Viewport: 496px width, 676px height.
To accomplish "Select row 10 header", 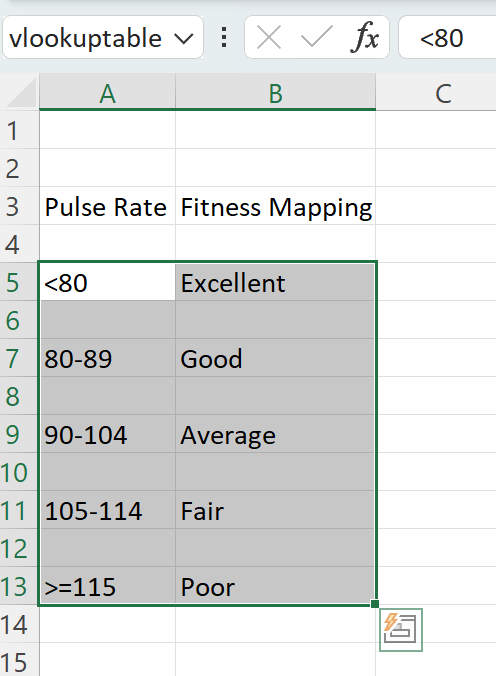I will 19,472.
